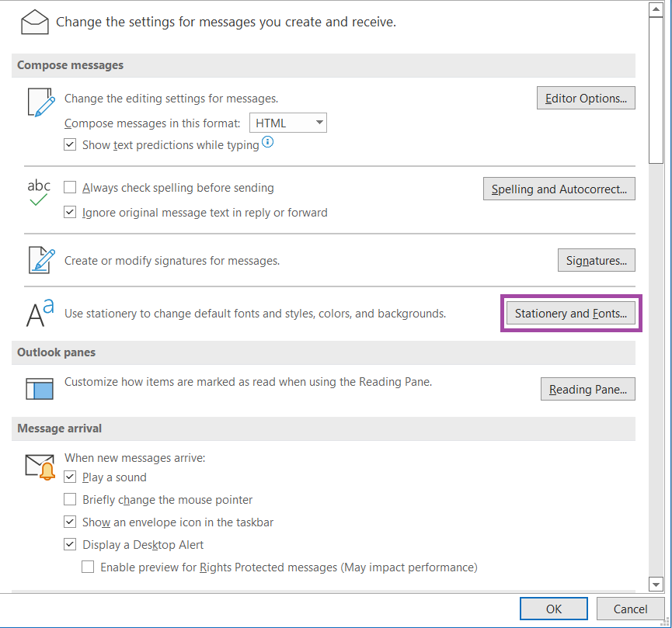
Task: Disable Show text predictions while typing
Action: tap(70, 144)
